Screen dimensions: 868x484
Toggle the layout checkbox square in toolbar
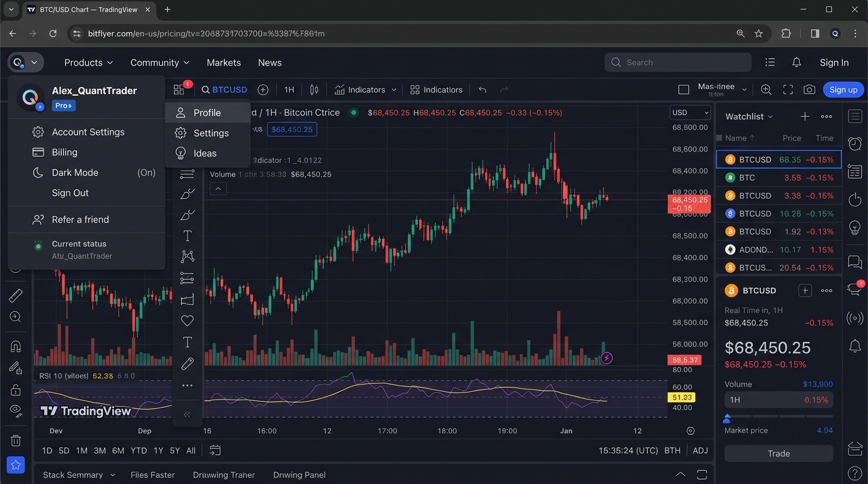[683, 89]
